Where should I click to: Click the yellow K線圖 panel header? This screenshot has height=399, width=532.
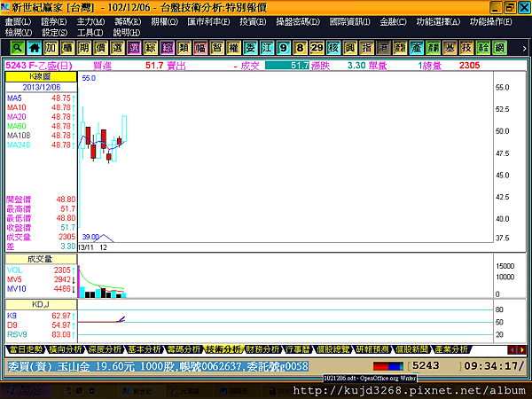tap(41, 76)
